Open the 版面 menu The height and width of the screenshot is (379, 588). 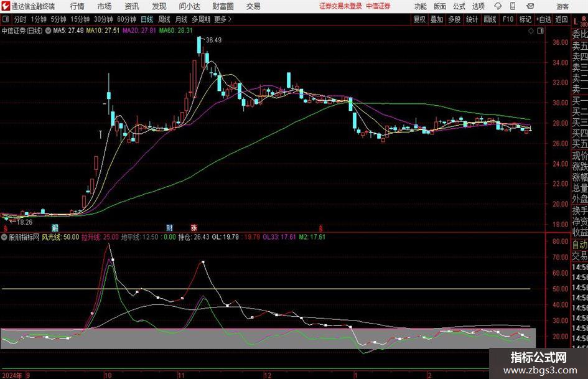click(x=440, y=6)
